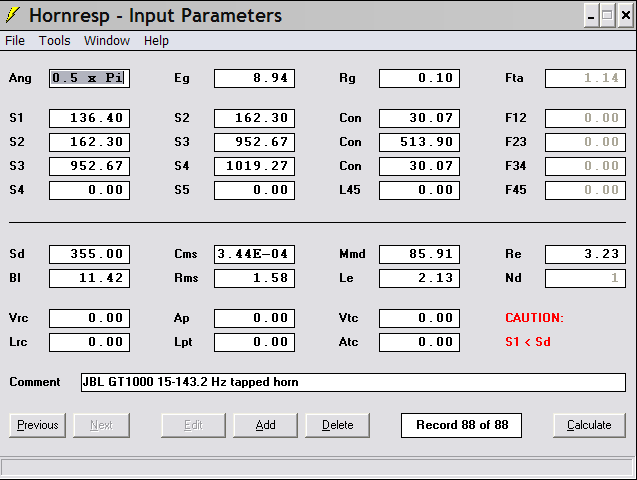Click the Rg field with 0.10
This screenshot has width=637, height=480.
(x=419, y=78)
